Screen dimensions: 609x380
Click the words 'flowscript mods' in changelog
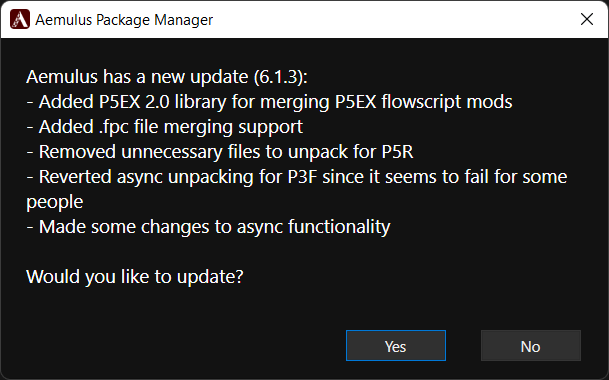click(447, 102)
